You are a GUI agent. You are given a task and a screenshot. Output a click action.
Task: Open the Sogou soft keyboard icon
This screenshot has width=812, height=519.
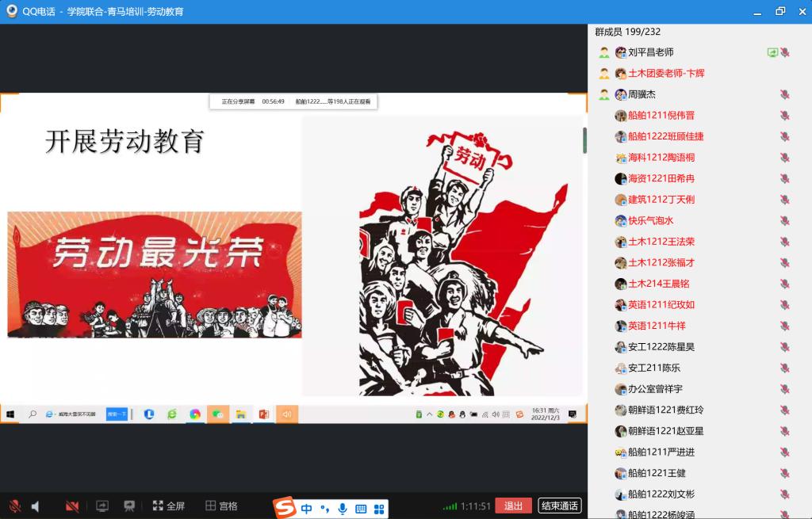click(x=361, y=509)
